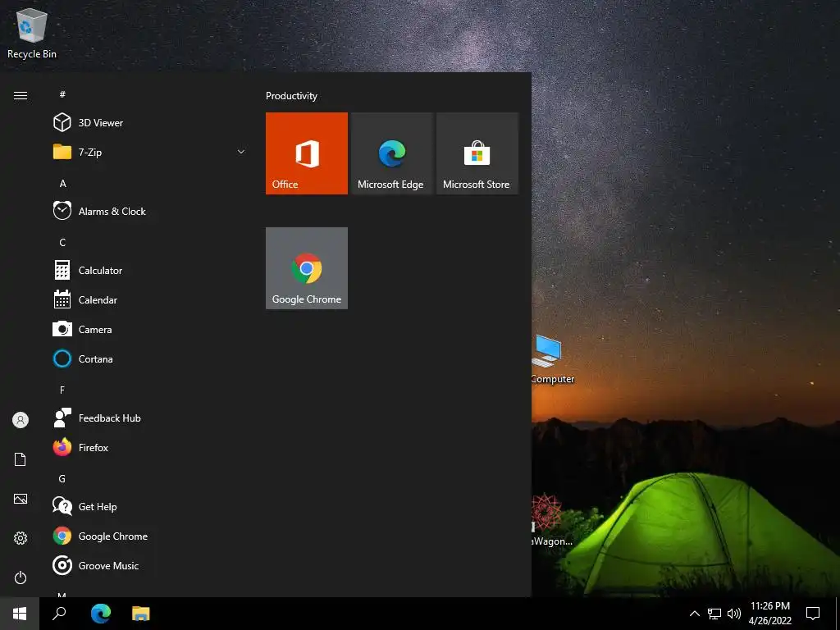
Task: Expand the Start menu hamburger navigation
Action: coord(21,95)
